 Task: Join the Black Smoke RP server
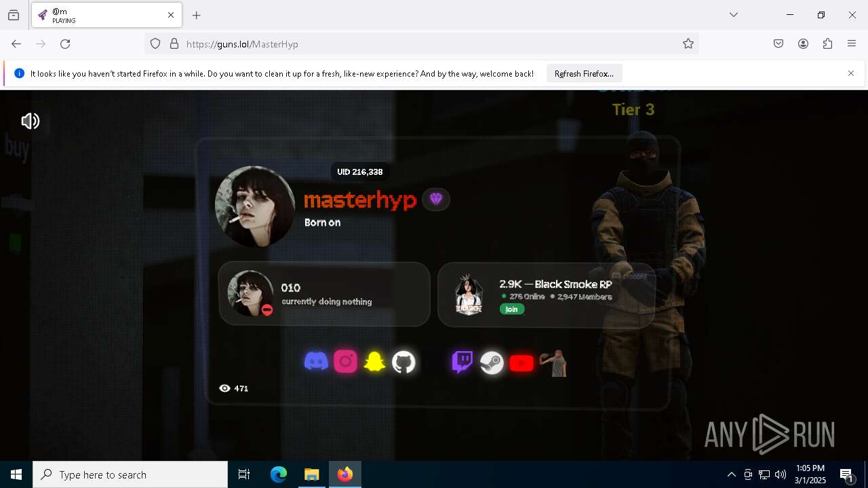coord(512,309)
